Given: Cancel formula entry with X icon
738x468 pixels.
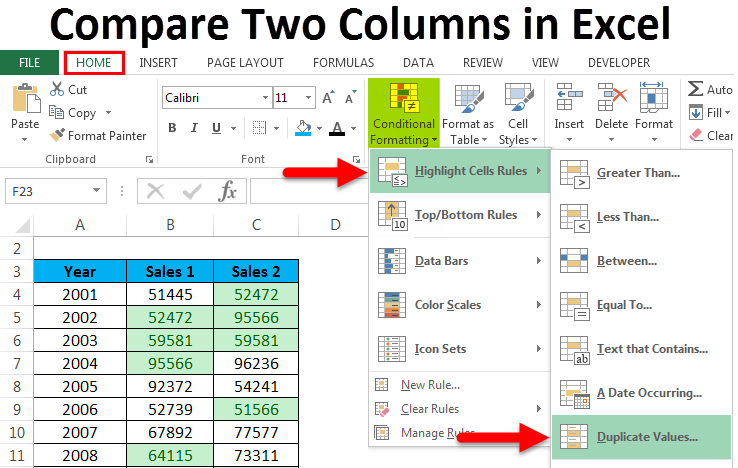Looking at the screenshot, I should coord(155,191).
